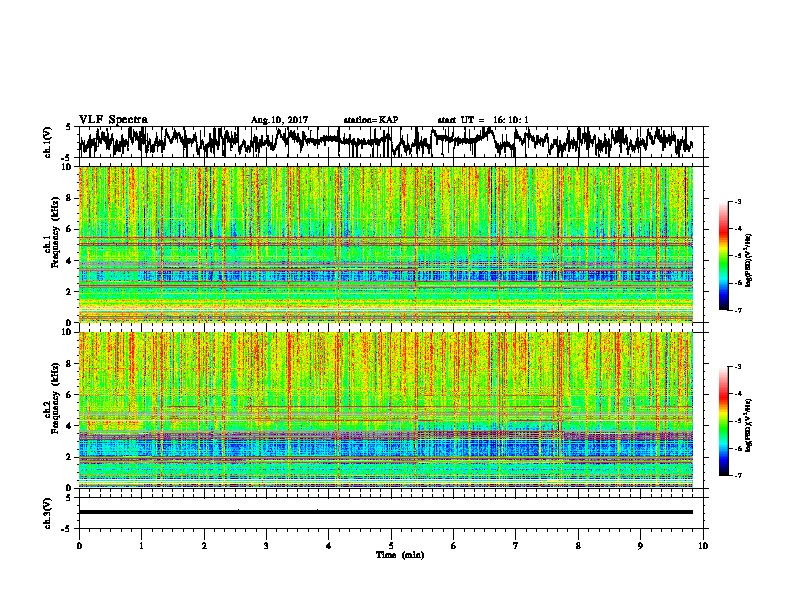Click the ch.2 frequency spectrogram panel
This screenshot has width=792, height=612.
point(386,410)
